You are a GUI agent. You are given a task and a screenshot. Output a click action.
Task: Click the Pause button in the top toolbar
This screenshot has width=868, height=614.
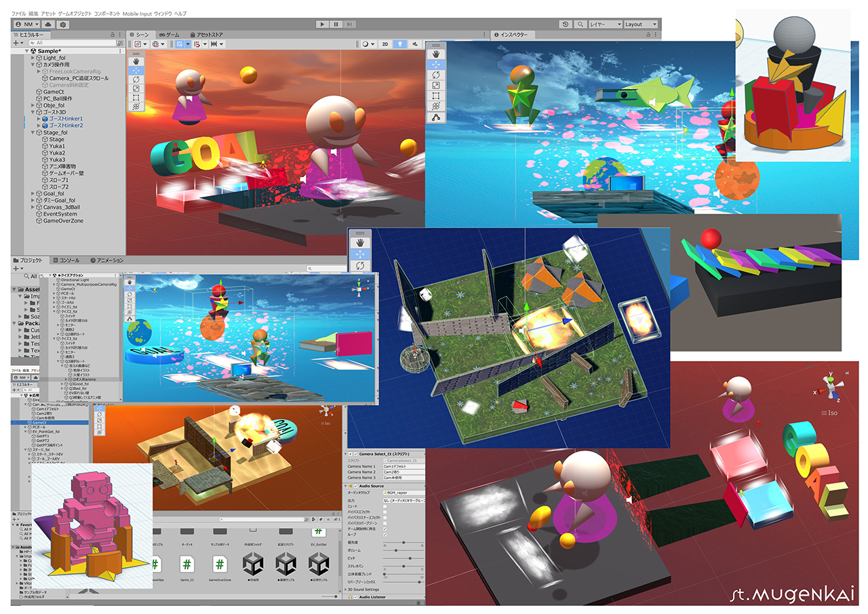(x=336, y=24)
